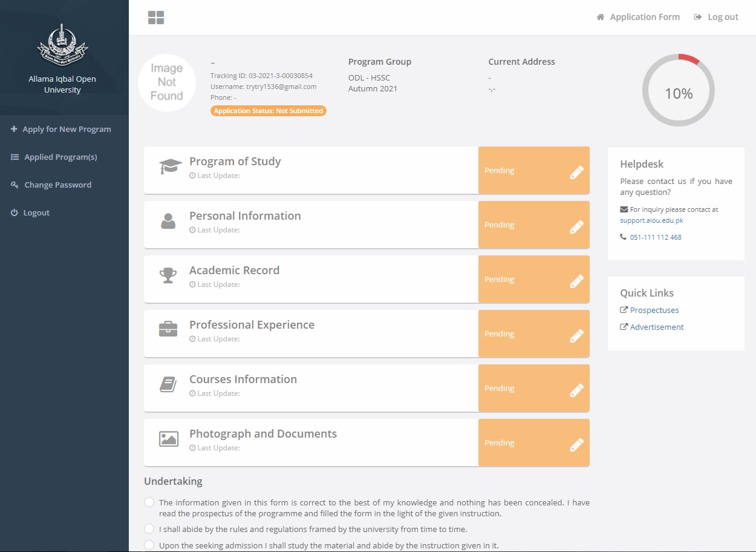
Task: Click the Allama Iqbal Open University logo
Action: click(62, 46)
